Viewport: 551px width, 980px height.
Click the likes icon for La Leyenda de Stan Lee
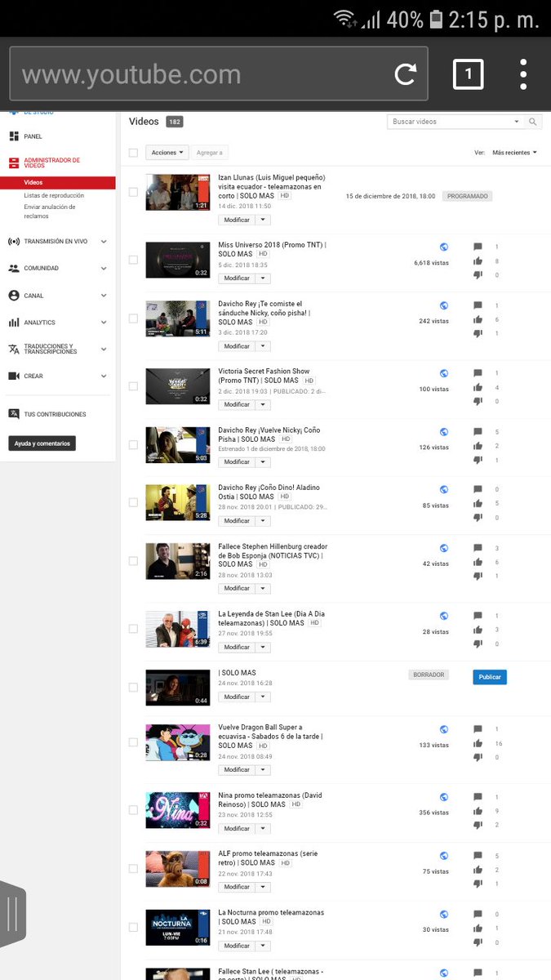[x=478, y=630]
